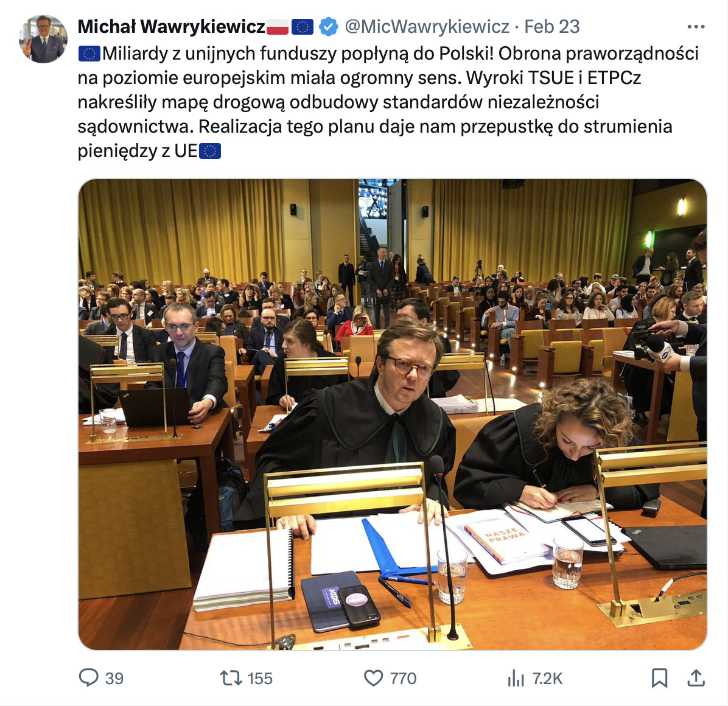Click the Polish flag emoji beside name
The image size is (728, 706).
(278, 26)
